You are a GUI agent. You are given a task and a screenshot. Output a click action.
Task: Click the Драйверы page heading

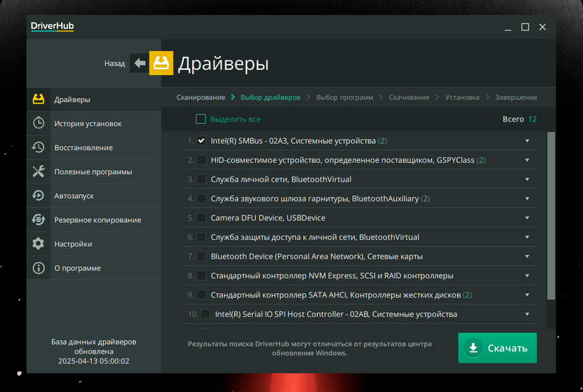point(223,64)
